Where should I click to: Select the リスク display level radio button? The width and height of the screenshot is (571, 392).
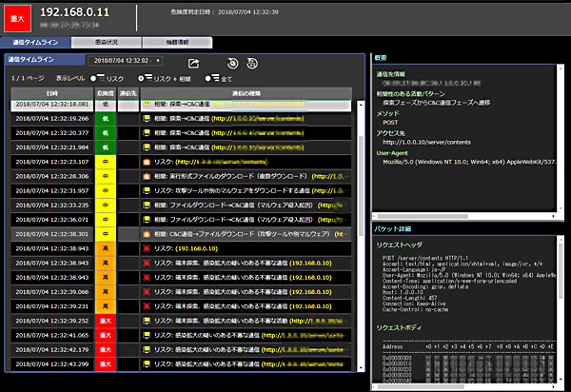point(93,78)
